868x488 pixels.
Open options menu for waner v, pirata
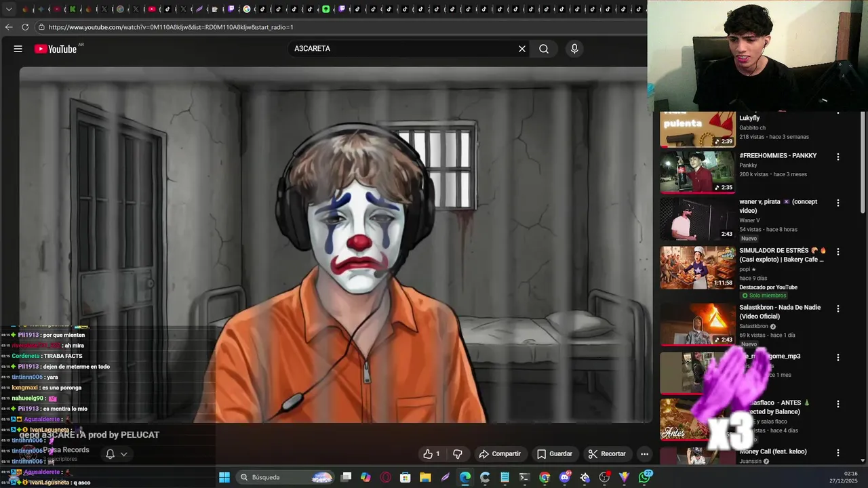[x=838, y=203]
